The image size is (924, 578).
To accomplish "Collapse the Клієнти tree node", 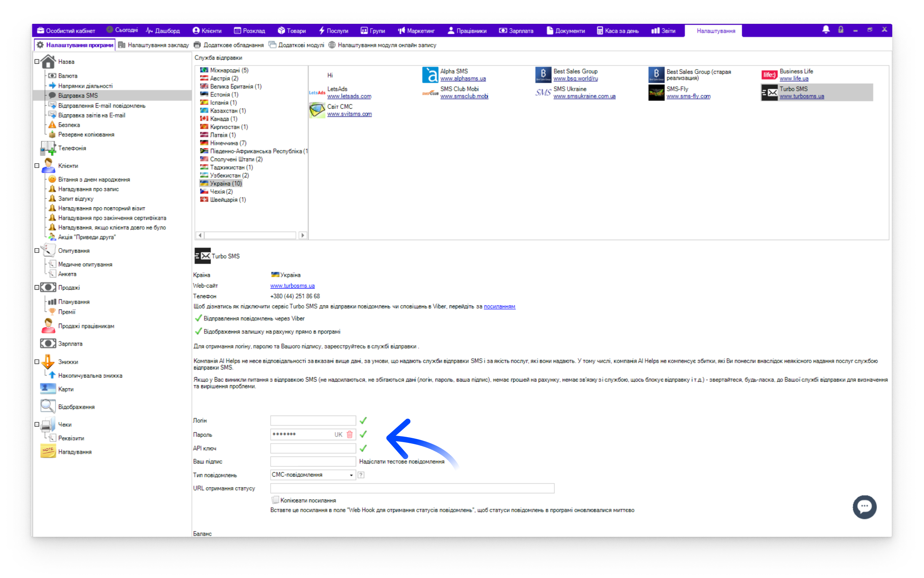I will coord(37,165).
